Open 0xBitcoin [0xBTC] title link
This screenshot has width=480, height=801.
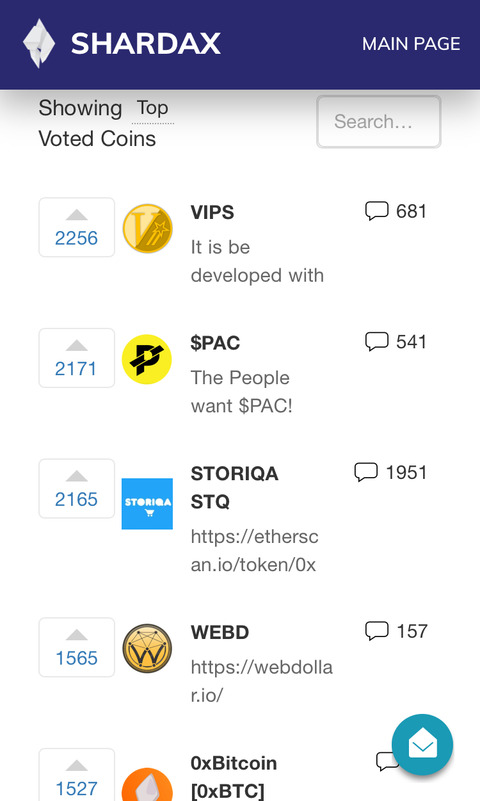(x=233, y=776)
